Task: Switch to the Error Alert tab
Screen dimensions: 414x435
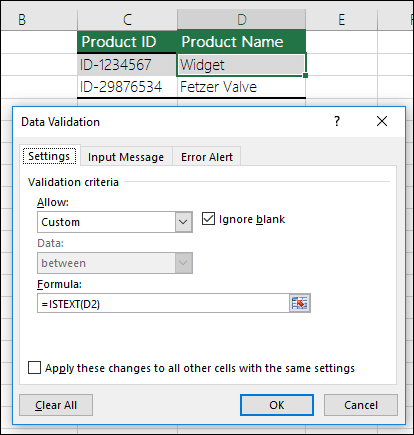Action: [x=207, y=157]
